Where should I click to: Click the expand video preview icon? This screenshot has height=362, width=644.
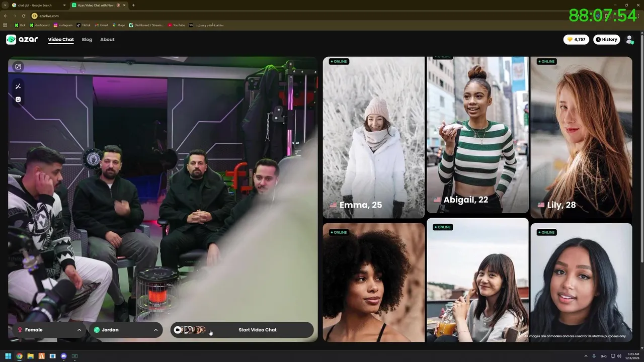click(18, 66)
